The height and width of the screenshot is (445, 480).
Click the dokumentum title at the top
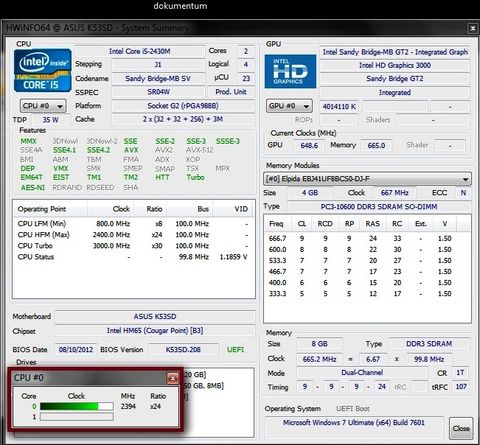pos(180,6)
